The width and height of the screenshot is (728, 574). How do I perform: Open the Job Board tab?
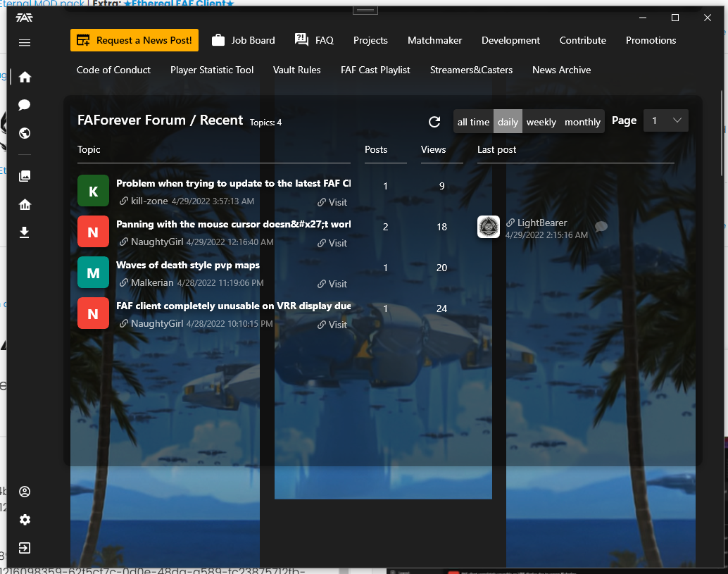coord(244,40)
